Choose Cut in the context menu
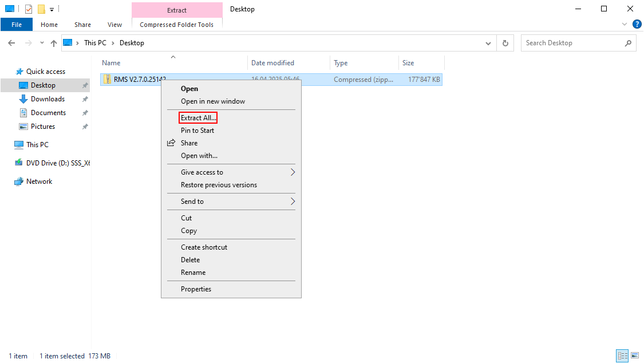Image resolution: width=644 pixels, height=363 pixels. coord(231,219)
